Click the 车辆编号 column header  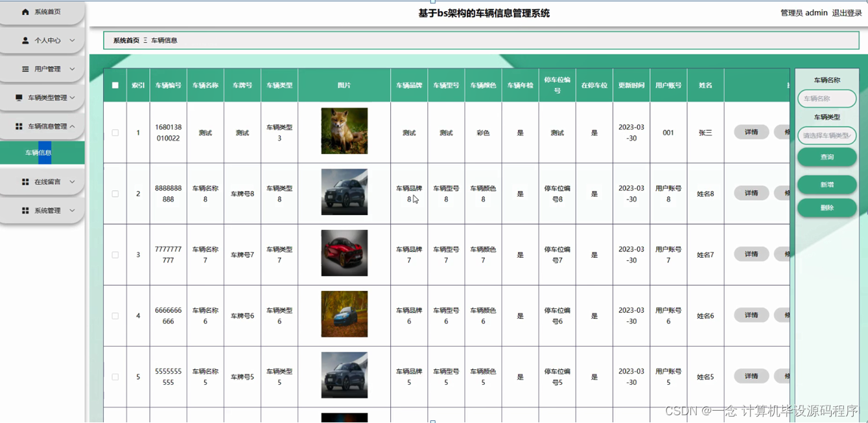click(x=169, y=86)
